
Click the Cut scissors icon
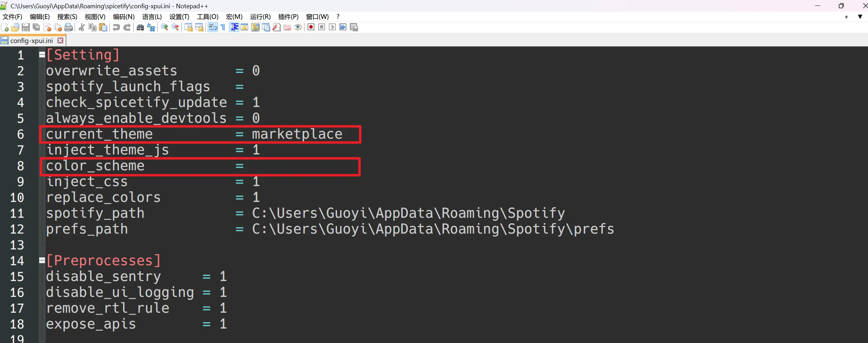tap(82, 27)
